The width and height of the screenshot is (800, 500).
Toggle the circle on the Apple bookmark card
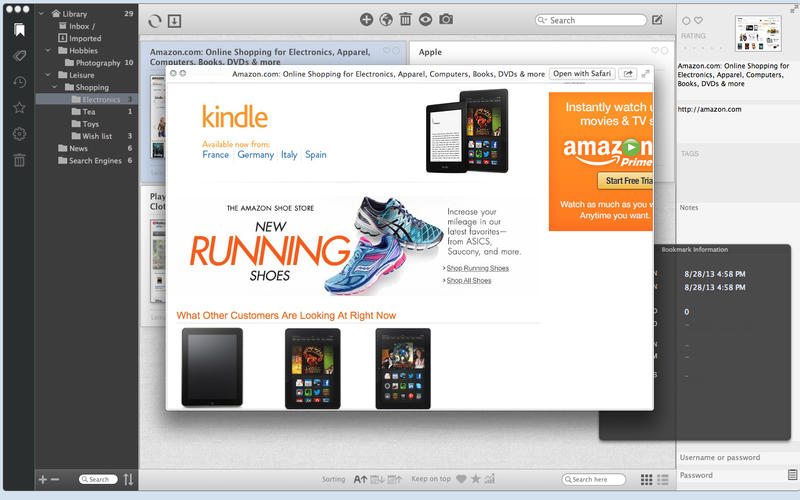click(x=664, y=51)
